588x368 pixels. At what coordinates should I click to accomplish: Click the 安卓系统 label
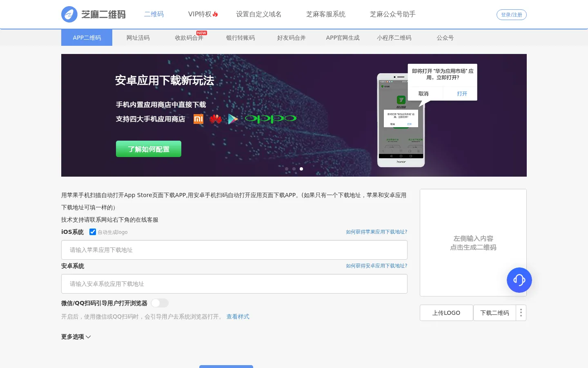(x=73, y=266)
